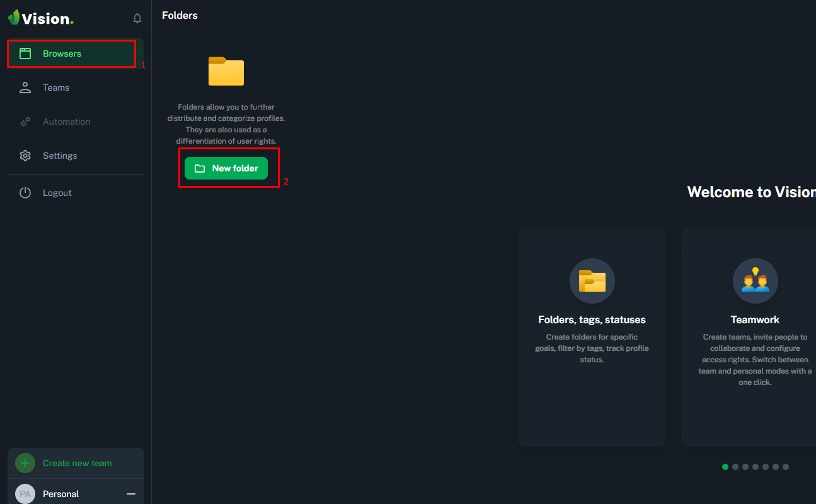Viewport: 816px width, 504px height.
Task: Select the fourth carousel dot
Action: tap(756, 467)
